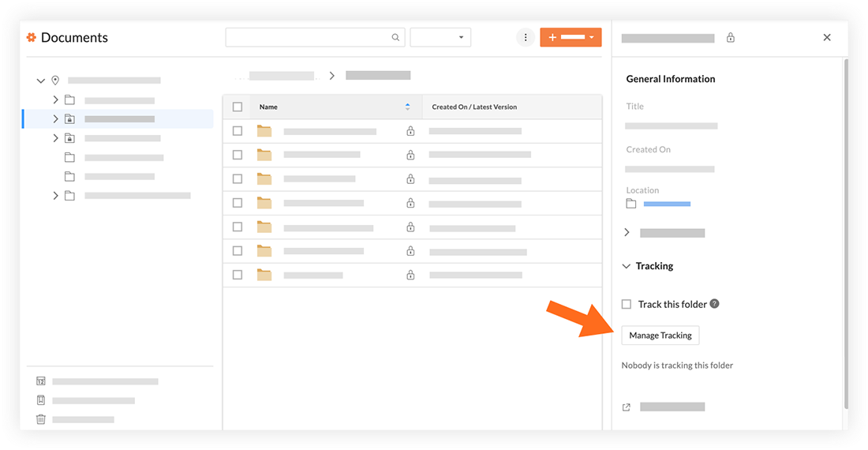The image size is (868, 450).
Task: Open the fifth row folder icon
Action: tap(264, 227)
